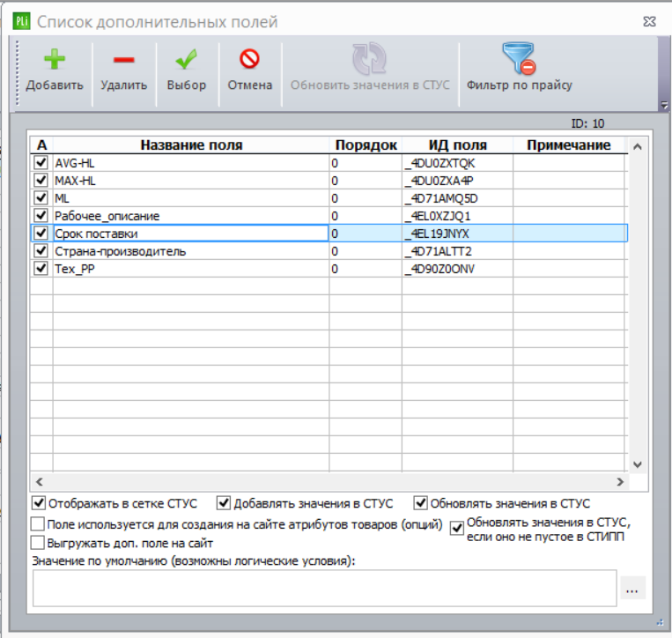672x638 pixels.
Task: Select the Tex_PP field name cell
Action: click(191, 269)
